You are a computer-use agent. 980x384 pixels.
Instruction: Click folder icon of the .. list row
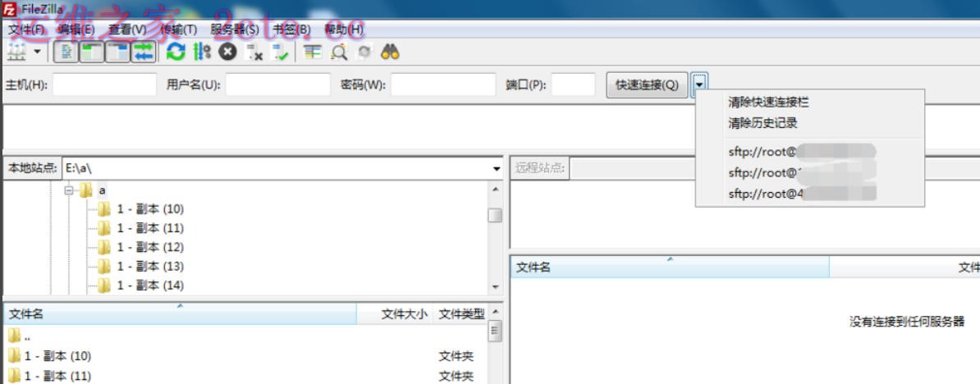(x=14, y=337)
